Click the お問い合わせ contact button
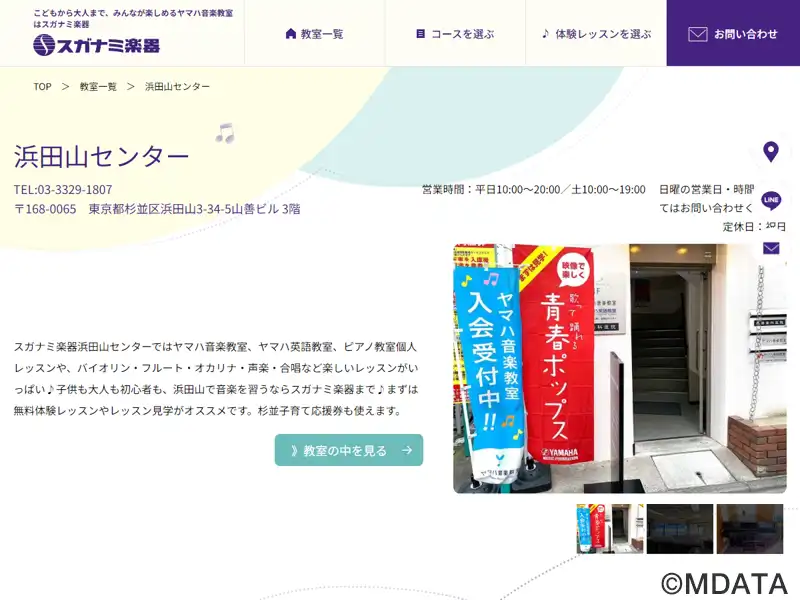The height and width of the screenshot is (600, 800). 733,33
